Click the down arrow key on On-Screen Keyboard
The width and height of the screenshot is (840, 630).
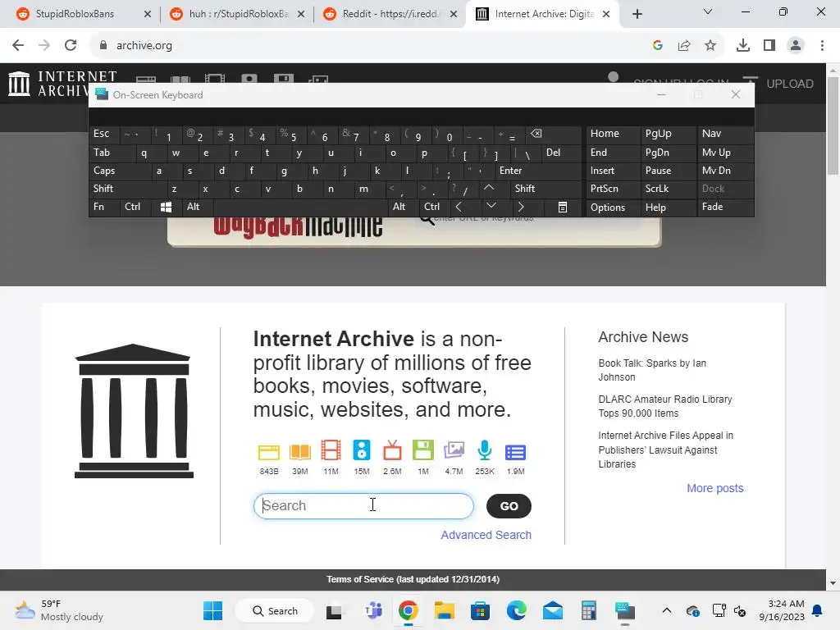pos(491,206)
